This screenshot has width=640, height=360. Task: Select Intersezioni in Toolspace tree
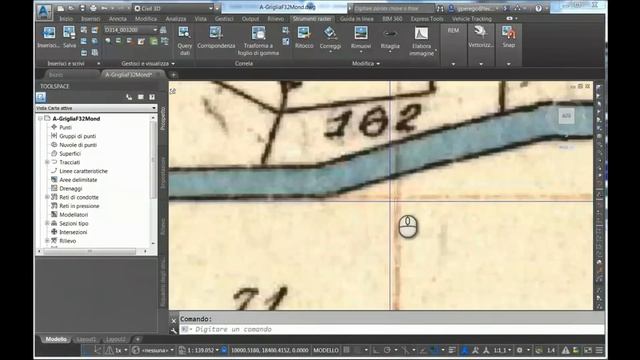[x=73, y=232]
